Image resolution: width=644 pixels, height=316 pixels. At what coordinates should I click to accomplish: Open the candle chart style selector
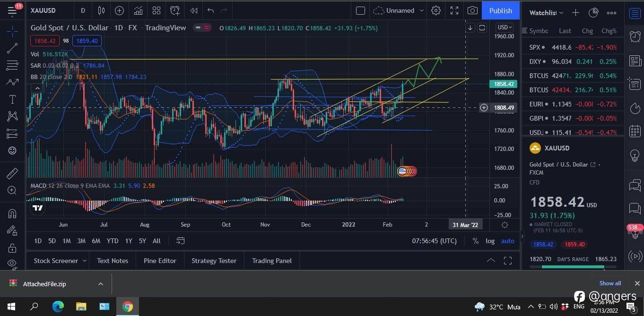[101, 10]
